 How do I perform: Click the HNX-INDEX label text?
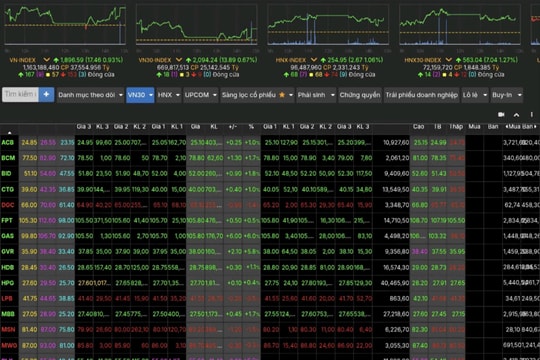291,60
